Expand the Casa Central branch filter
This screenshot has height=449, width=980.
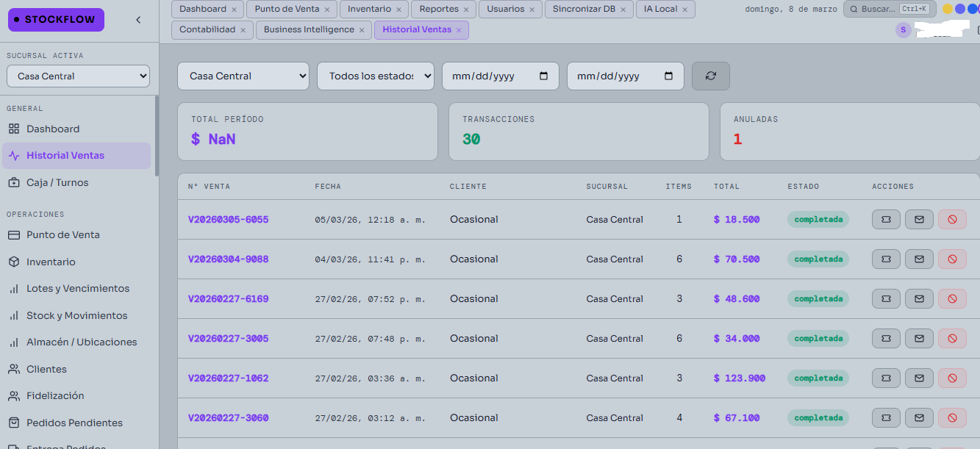coord(243,76)
